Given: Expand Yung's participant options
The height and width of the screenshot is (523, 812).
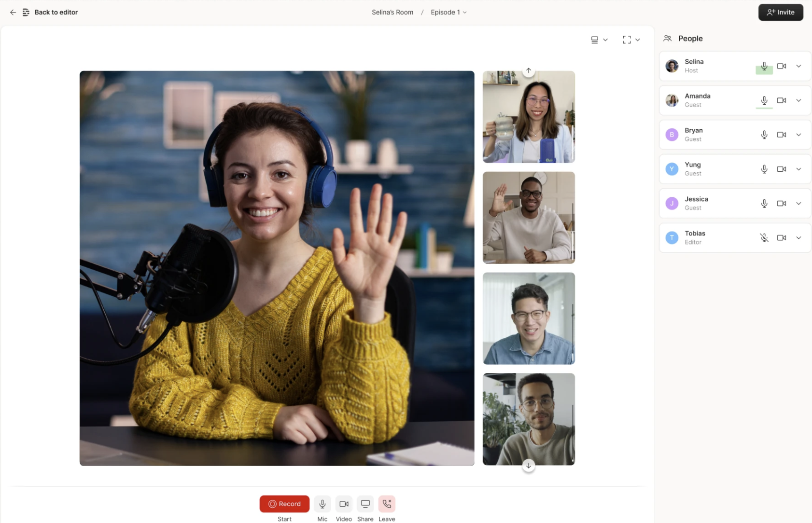Looking at the screenshot, I should pos(798,169).
